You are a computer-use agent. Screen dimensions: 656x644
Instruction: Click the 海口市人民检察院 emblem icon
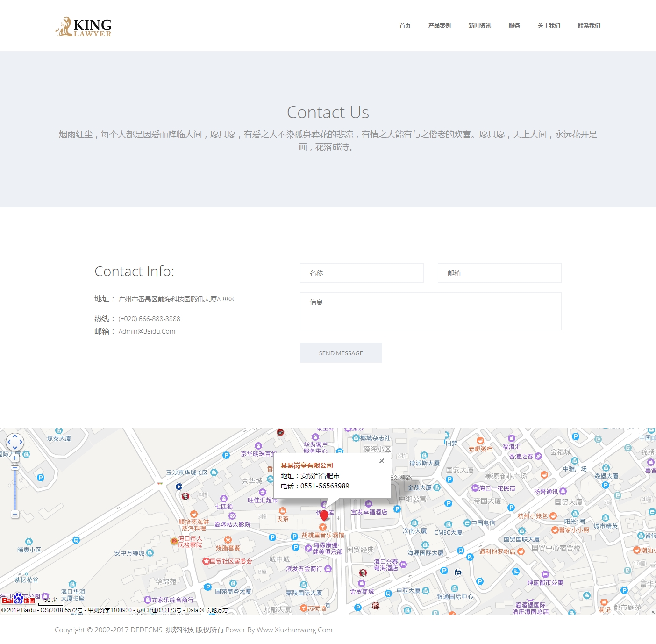click(x=174, y=541)
